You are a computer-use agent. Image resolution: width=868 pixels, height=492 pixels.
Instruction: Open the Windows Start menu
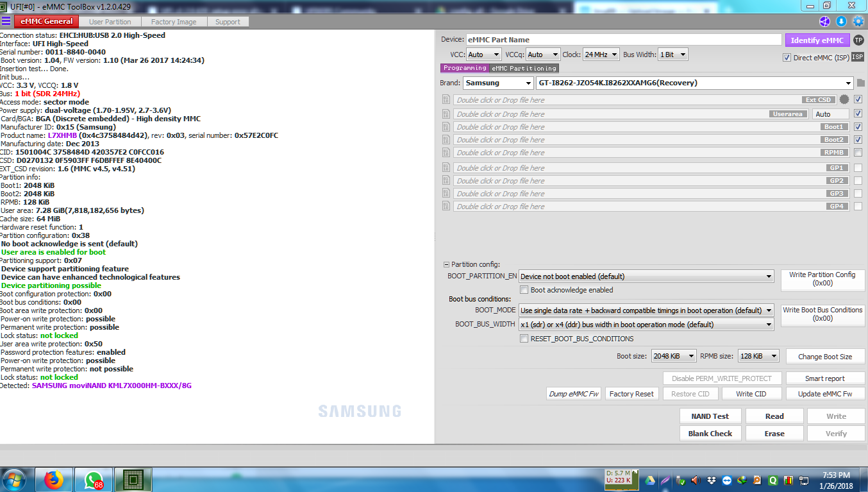pos(14,479)
